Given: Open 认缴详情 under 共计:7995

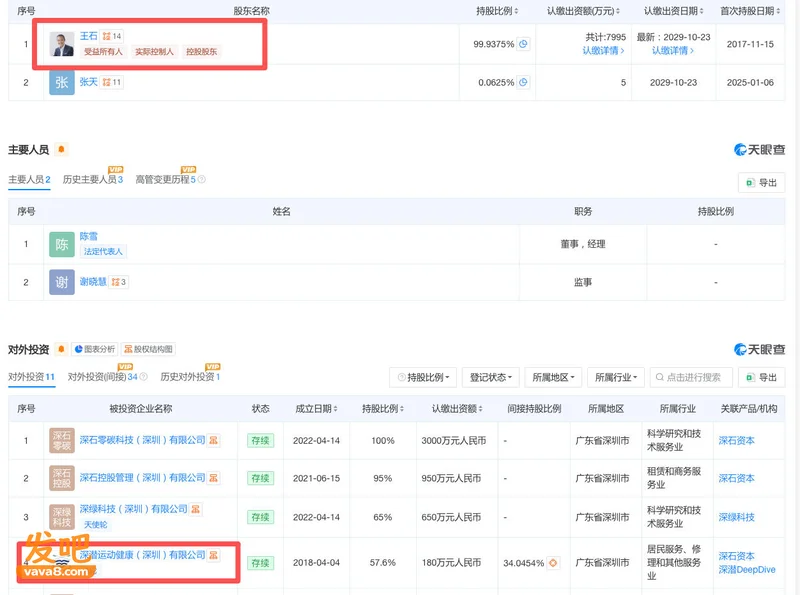Looking at the screenshot, I should 603,51.
